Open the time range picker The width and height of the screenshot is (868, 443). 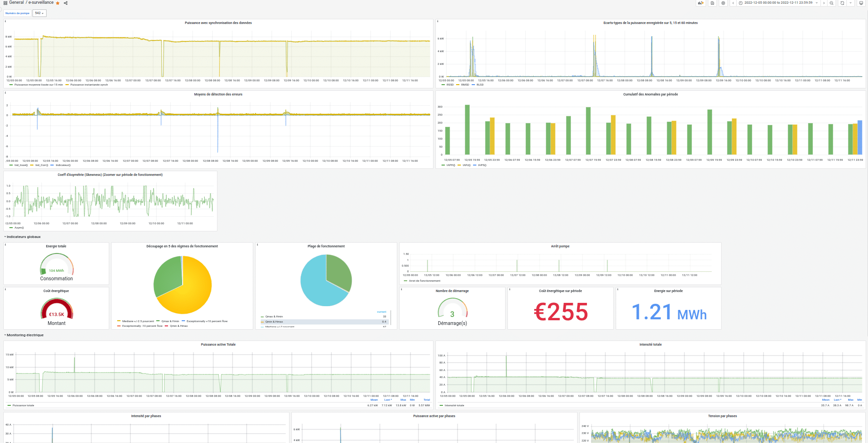point(778,3)
